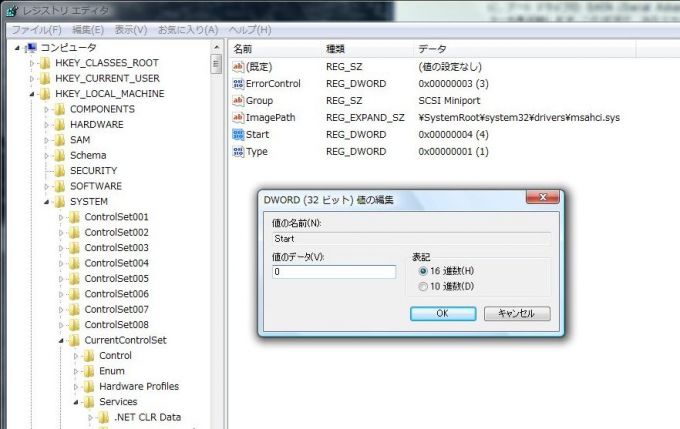Click into the 値のデータ(V) input field
680x429 pixels.
tap(334, 272)
